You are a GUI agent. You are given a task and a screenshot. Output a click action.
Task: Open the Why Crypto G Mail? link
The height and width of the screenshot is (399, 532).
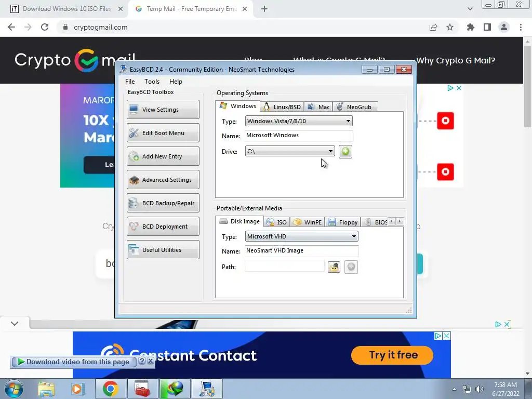[x=456, y=60]
